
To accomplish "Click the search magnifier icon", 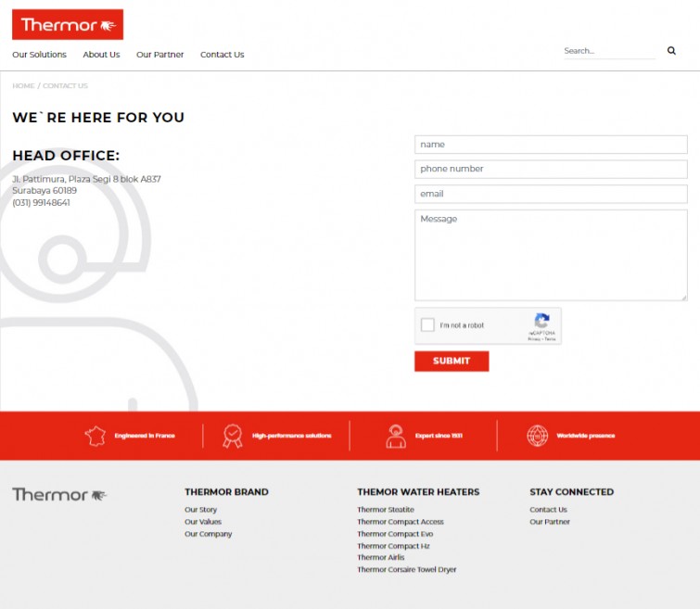I will pyautogui.click(x=671, y=51).
